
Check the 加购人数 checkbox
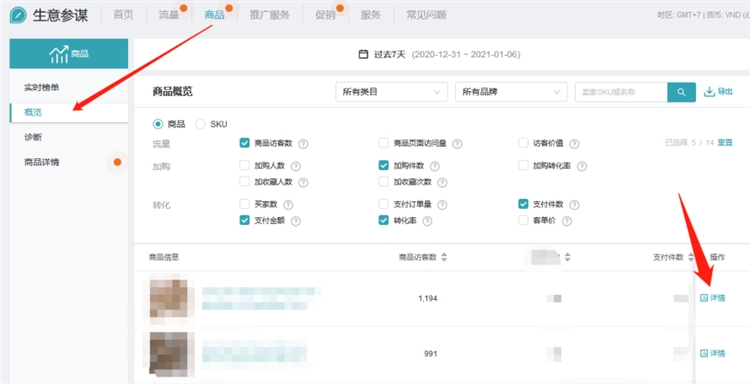click(244, 165)
